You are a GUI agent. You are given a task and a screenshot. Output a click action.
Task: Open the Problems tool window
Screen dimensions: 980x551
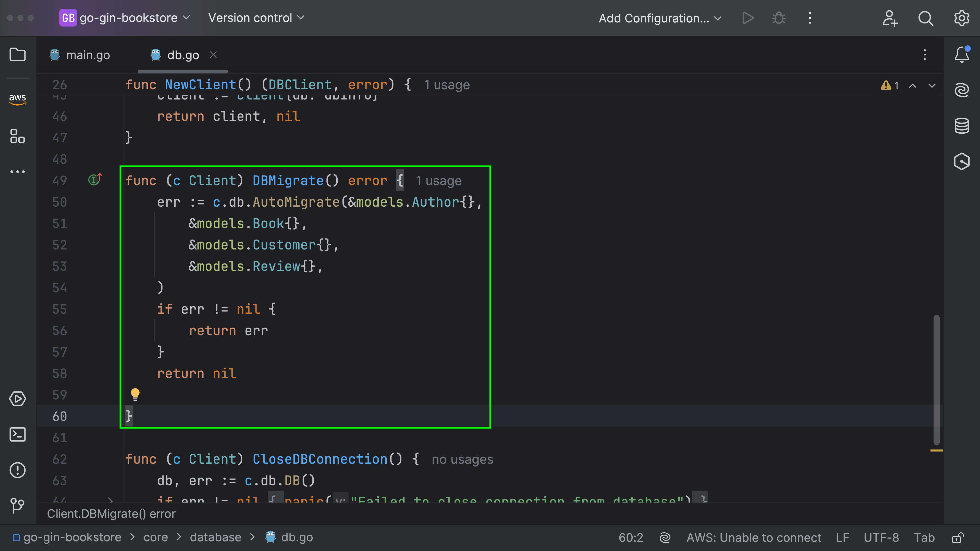[x=17, y=470]
